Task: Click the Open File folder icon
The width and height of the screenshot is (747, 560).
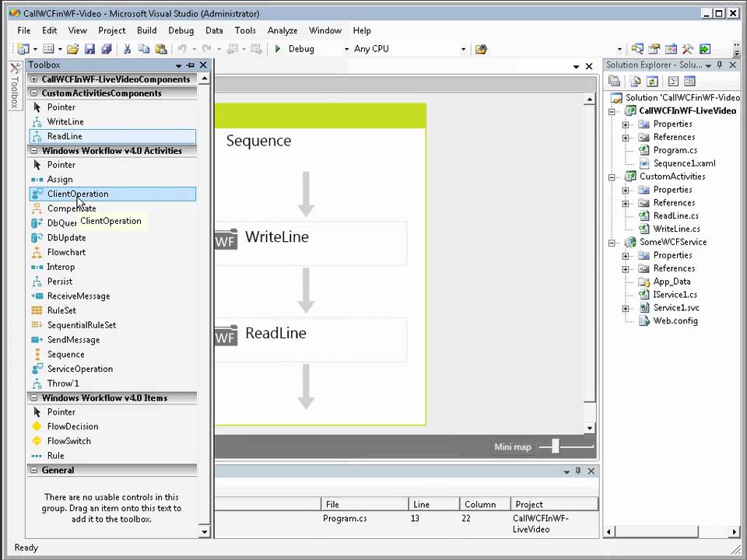Action: pos(72,48)
